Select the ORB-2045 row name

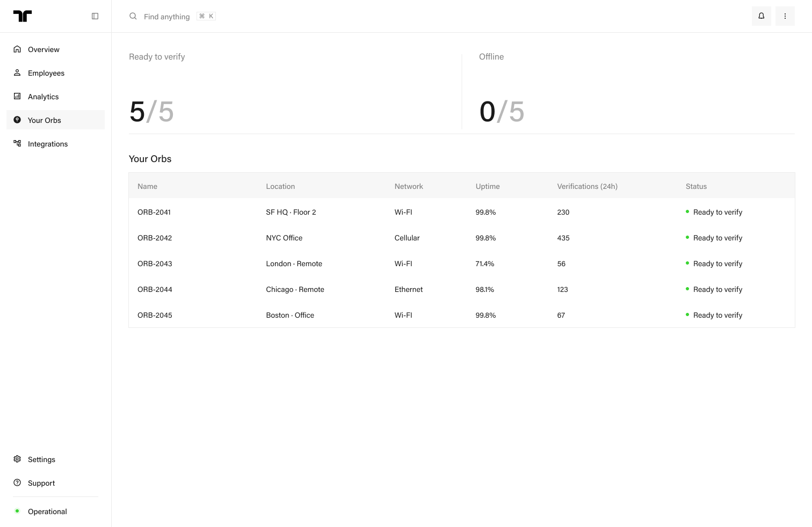pyautogui.click(x=155, y=315)
